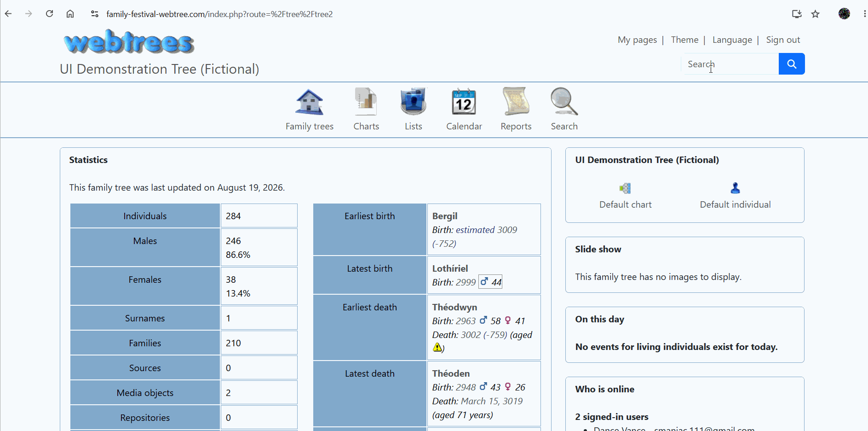The image size is (868, 431).
Task: Click the Females count 38
Action: click(231, 280)
